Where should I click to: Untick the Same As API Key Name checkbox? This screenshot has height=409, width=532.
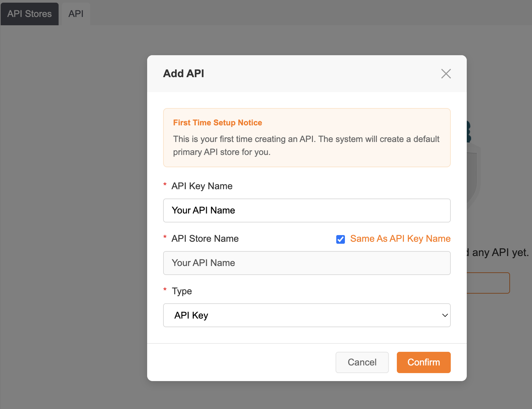click(340, 239)
